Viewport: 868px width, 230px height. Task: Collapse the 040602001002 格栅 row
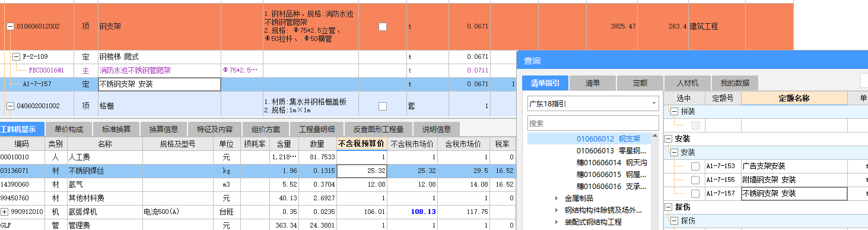pyautogui.click(x=11, y=106)
